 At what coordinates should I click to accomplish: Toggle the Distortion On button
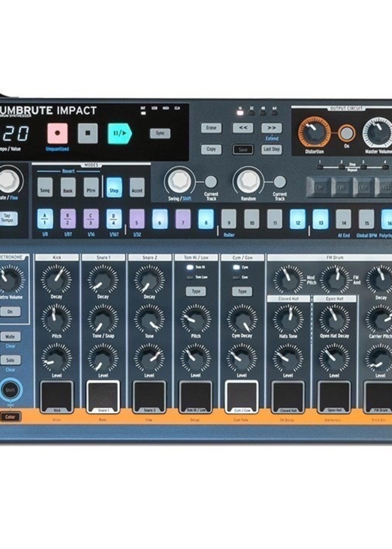[x=347, y=133]
